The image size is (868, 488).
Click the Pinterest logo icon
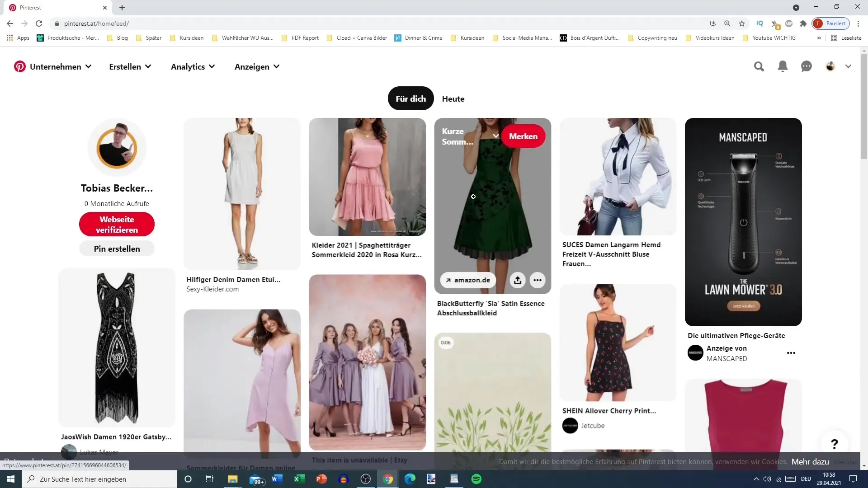(x=19, y=66)
